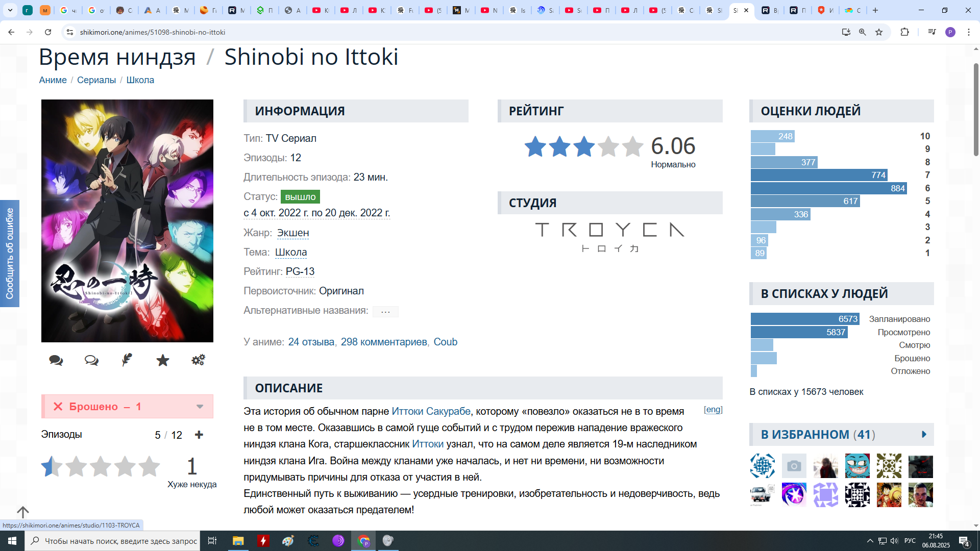Image resolution: width=980 pixels, height=551 pixels.
Task: Click the anime poster image
Action: (x=127, y=220)
